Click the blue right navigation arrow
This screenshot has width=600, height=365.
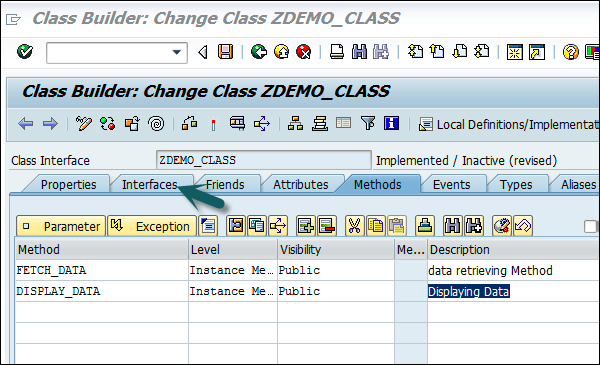(x=50, y=124)
